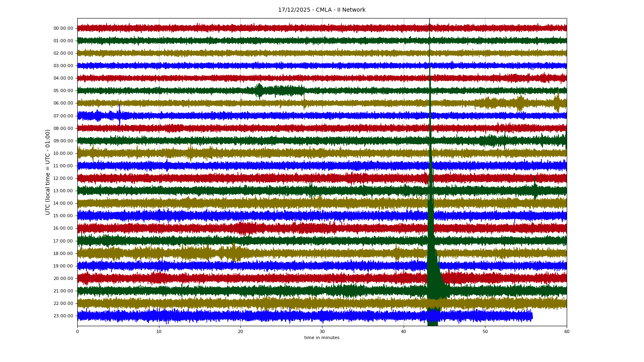This screenshot has height=362, width=644.
Task: Click the green 05:00 trace event near 22 minutes
Action: click(259, 90)
